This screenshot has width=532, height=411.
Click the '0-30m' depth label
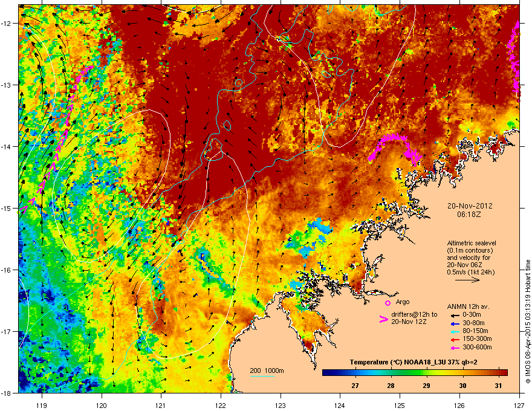472,315
